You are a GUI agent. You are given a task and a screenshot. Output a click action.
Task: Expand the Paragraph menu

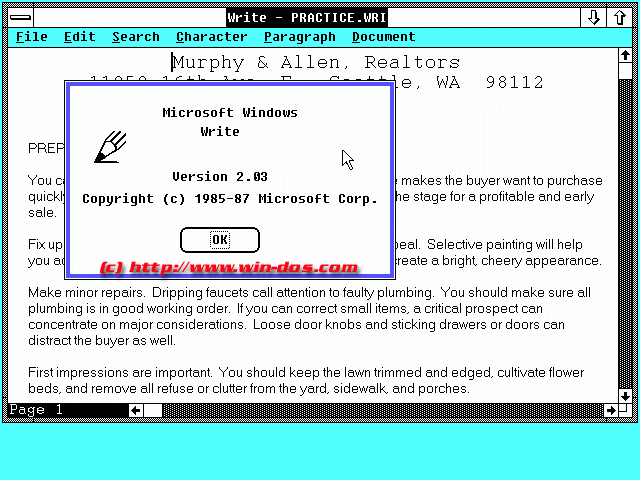pos(299,37)
